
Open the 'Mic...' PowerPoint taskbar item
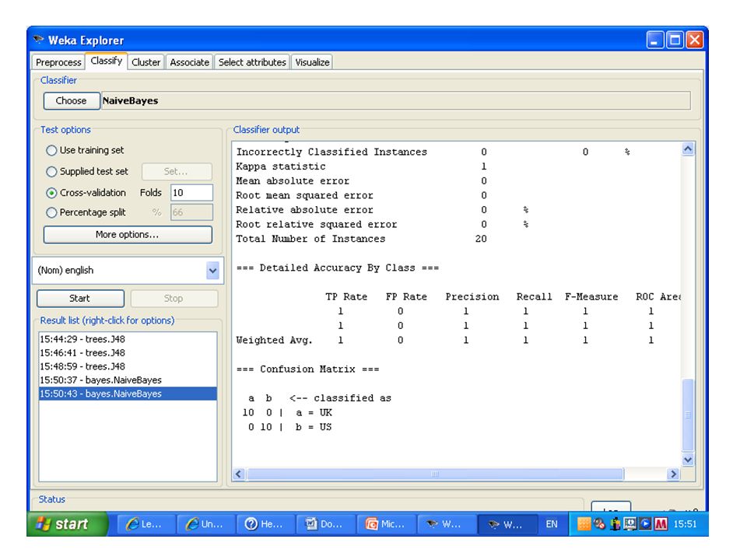tap(385, 523)
